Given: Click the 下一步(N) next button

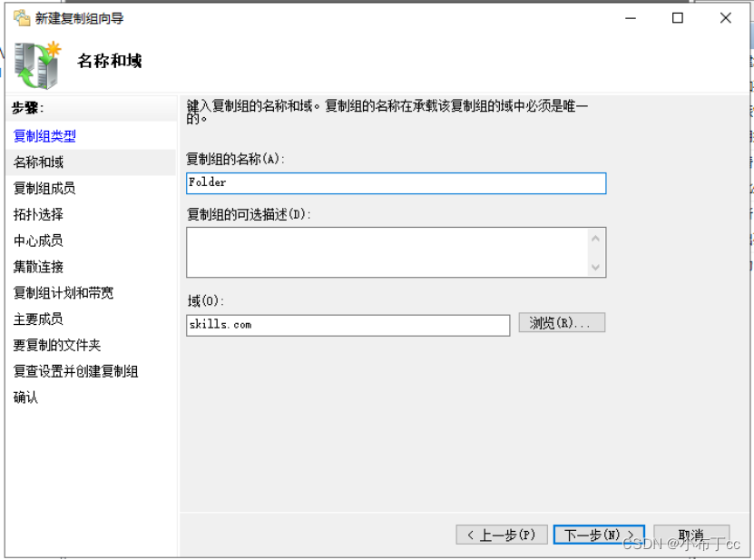Looking at the screenshot, I should (598, 535).
